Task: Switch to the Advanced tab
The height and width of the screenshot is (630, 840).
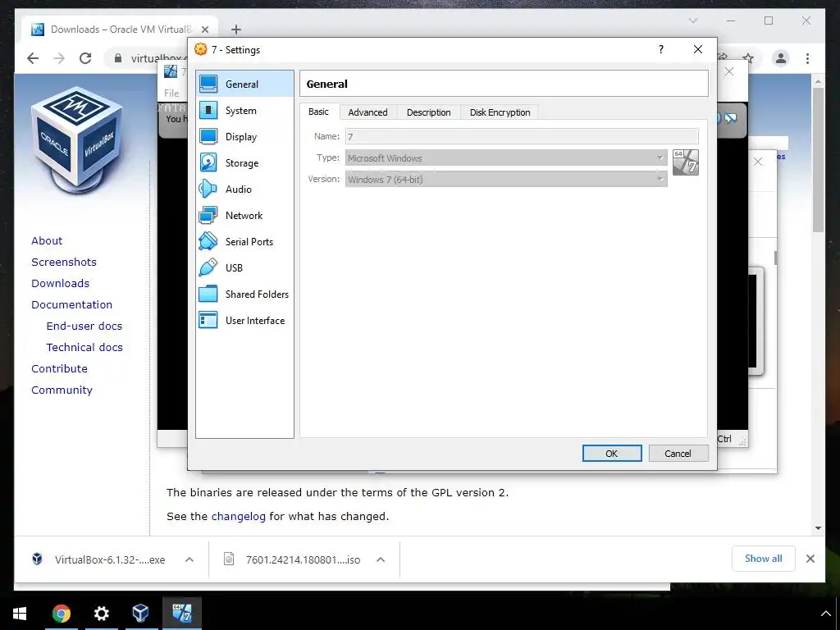Action: pyautogui.click(x=367, y=112)
